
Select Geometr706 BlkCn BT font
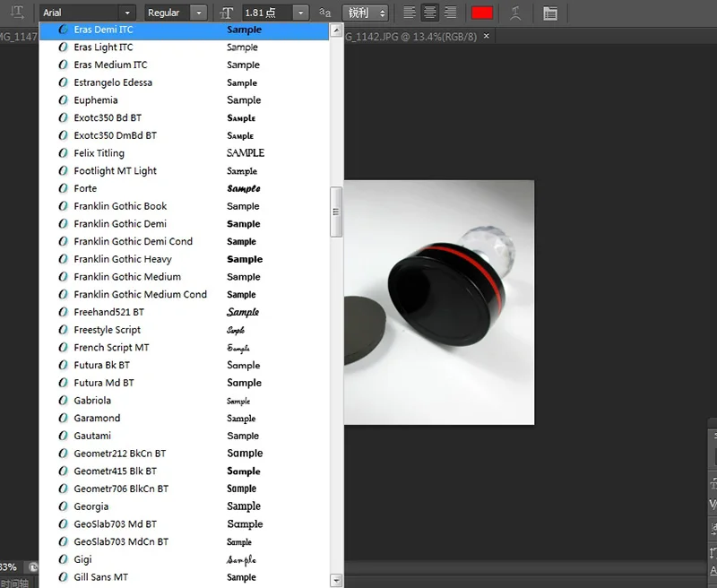click(184, 489)
